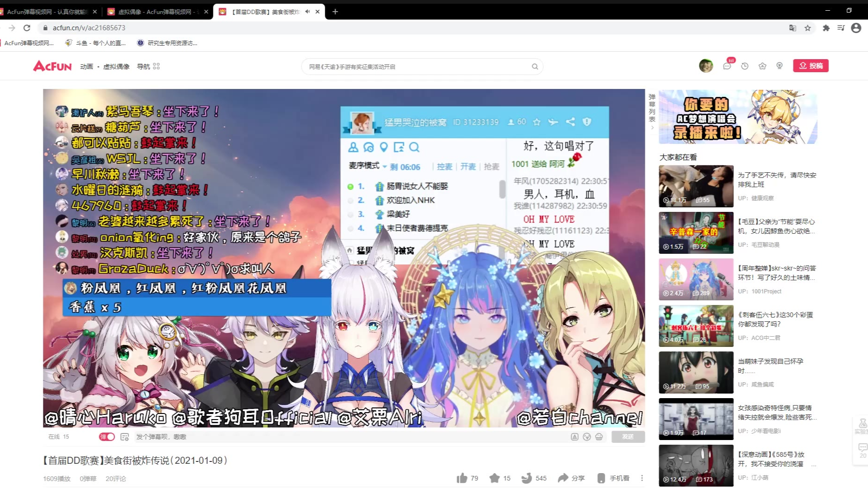Open browser extensions puzzle icon
Viewport: 868px width, 488px height.
click(x=826, y=28)
